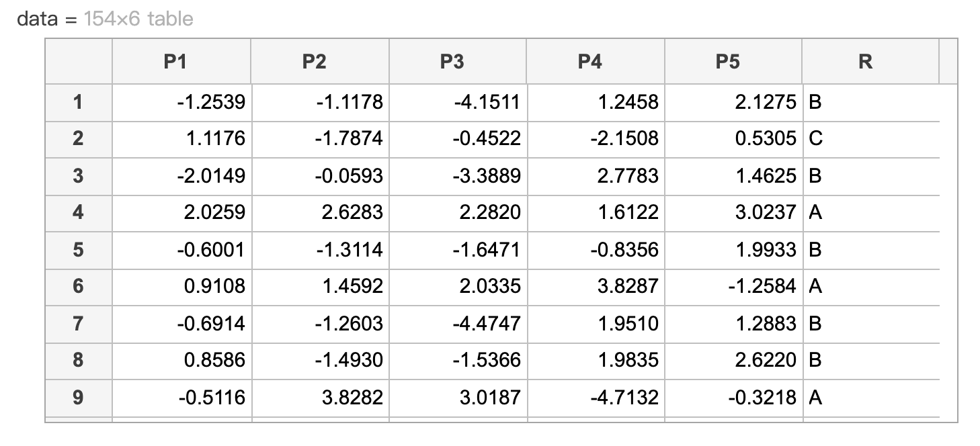Image resolution: width=980 pixels, height=446 pixels.
Task: Select row number 9 header
Action: (79, 398)
